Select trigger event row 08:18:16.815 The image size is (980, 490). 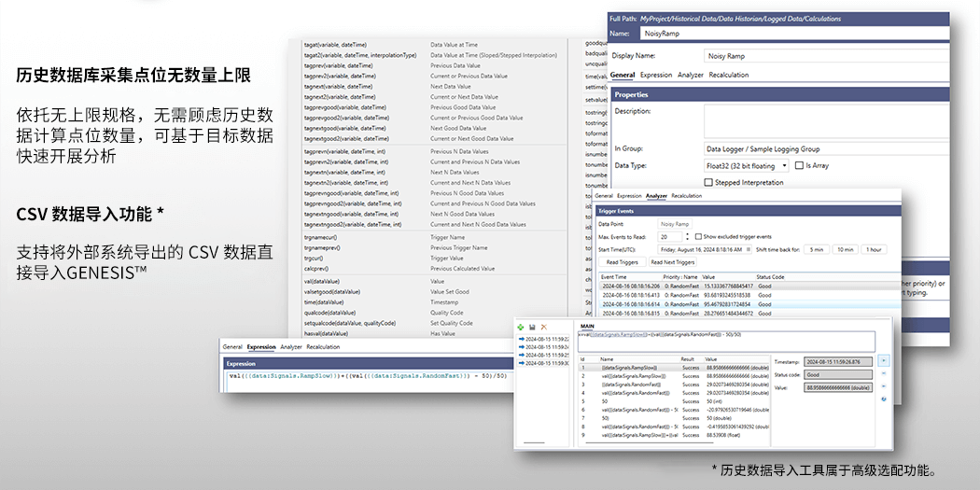(749, 313)
